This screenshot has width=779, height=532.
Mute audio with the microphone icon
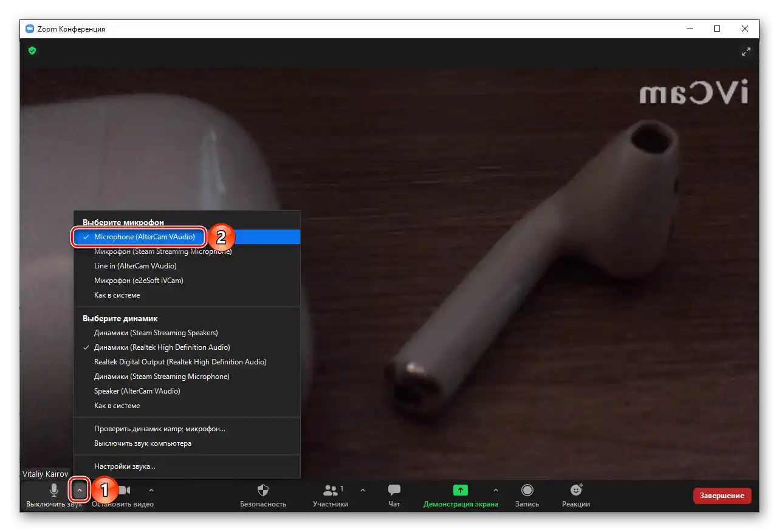[x=54, y=491]
